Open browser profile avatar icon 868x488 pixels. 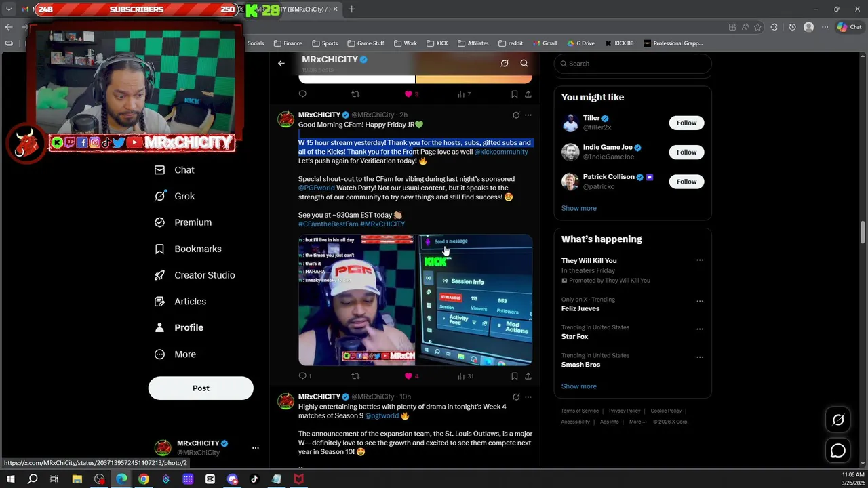coord(808,27)
